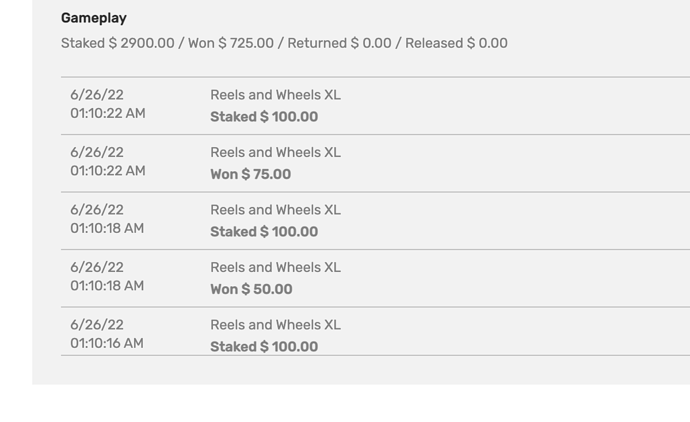
Task: Click Staked $ 100.00 in the 01:10:18 AM row
Action: pyautogui.click(x=264, y=232)
